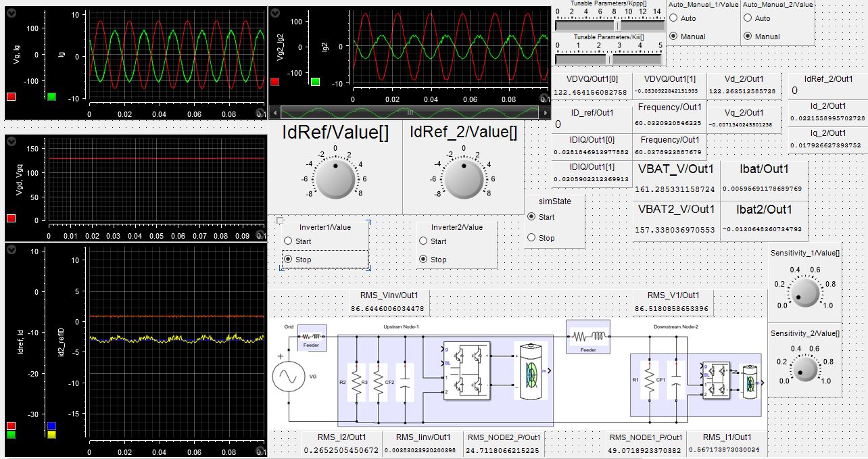Image resolution: width=868 pixels, height=459 pixels.
Task: Select Start for Inverter2/Value
Action: [x=424, y=241]
